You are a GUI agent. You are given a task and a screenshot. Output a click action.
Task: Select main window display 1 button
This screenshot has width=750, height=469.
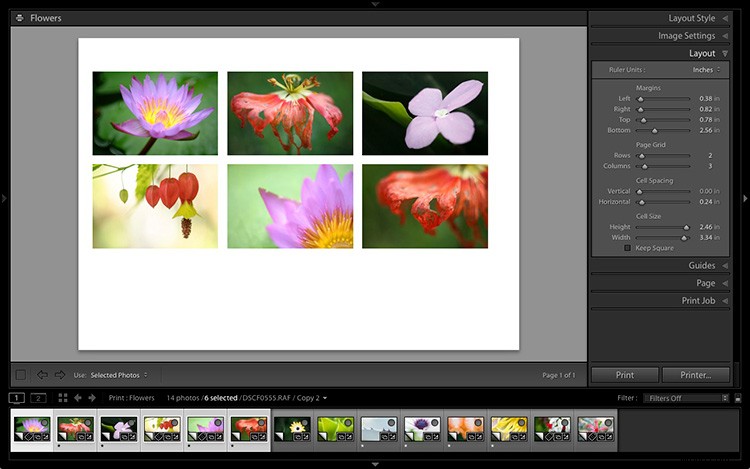pos(16,398)
